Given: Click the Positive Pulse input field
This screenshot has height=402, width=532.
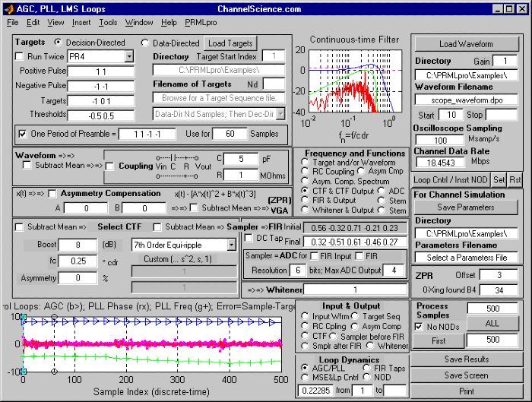Looking at the screenshot, I should click(x=101, y=71).
